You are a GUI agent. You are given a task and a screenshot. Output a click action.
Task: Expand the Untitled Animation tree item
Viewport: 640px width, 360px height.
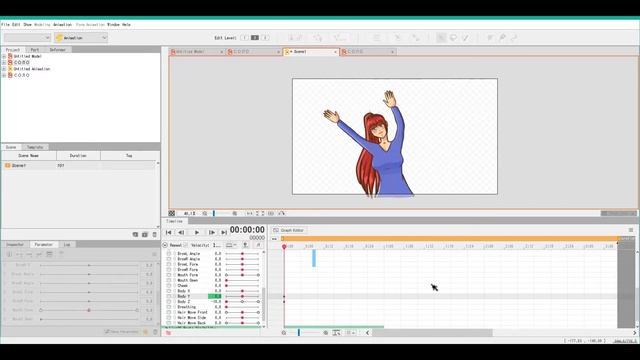point(4,69)
